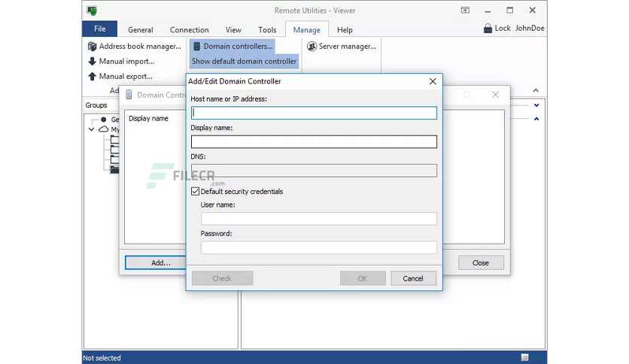This screenshot has width=629, height=364.
Task: Click the Display name column header
Action: tap(148, 118)
